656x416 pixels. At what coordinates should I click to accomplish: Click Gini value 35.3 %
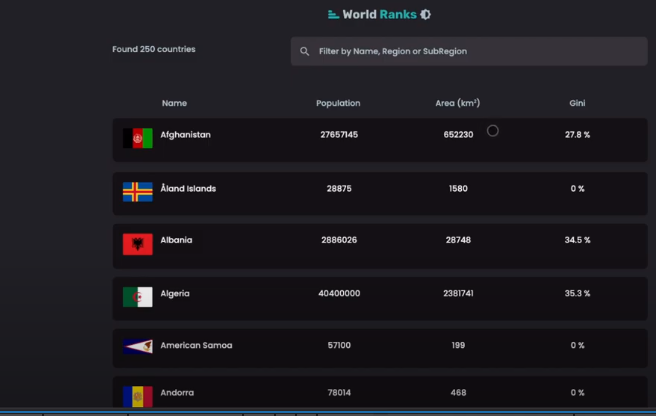coord(577,293)
